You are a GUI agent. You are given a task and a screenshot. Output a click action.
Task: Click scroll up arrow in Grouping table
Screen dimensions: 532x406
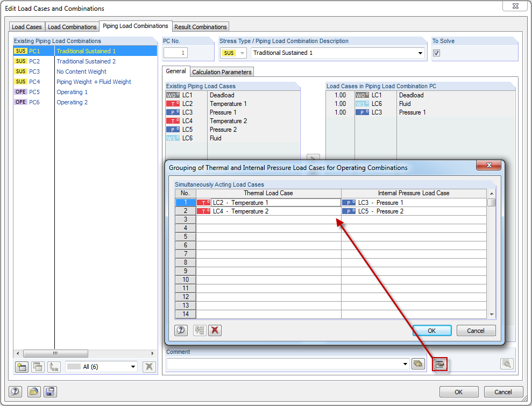(492, 194)
